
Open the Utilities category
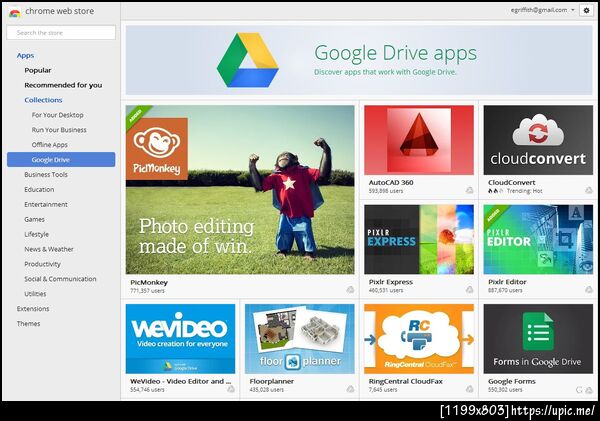[35, 294]
